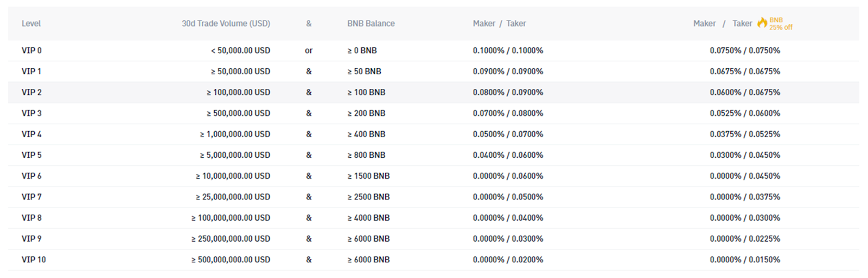Select the VIP 1 level label
868x278 pixels.
coord(31,72)
